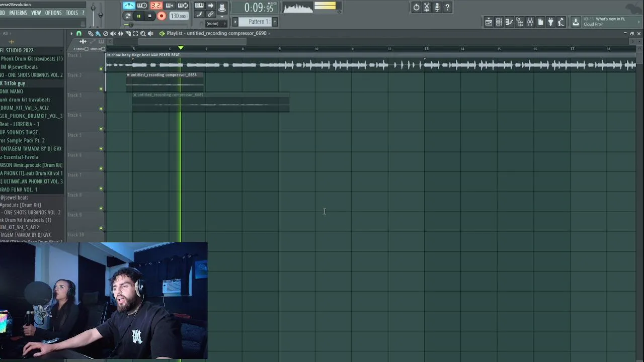The image size is (644, 362).
Task: Click the red record button
Action: pos(162,16)
